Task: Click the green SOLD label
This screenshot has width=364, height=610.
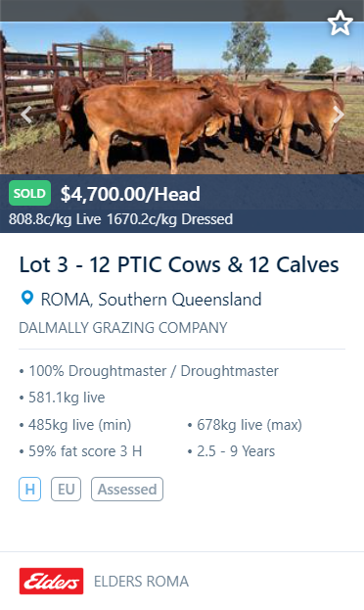Action: point(30,193)
